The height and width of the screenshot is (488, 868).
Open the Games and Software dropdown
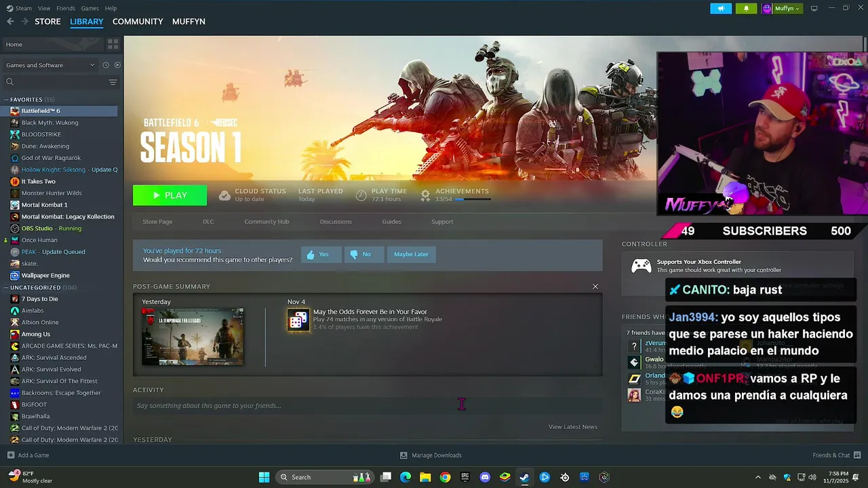pyautogui.click(x=50, y=65)
